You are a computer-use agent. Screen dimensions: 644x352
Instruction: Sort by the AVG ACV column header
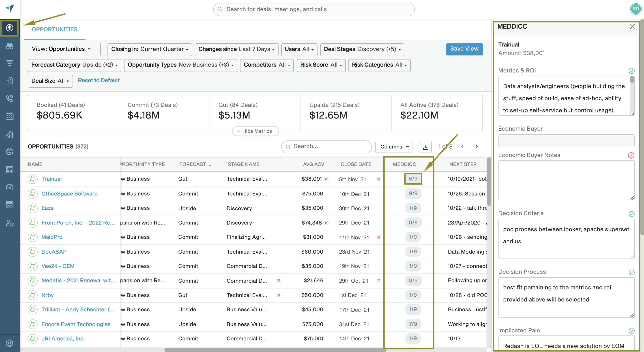(313, 164)
